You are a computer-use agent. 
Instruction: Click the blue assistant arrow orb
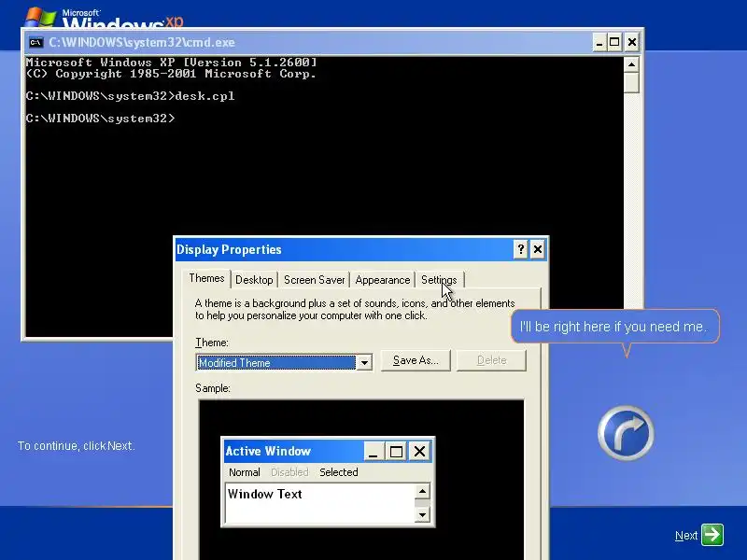[626, 433]
